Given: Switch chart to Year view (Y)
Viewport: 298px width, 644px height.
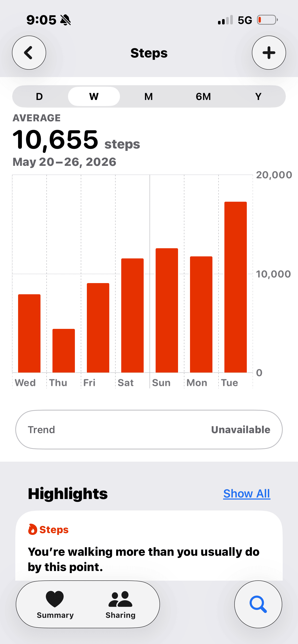Looking at the screenshot, I should click(258, 97).
